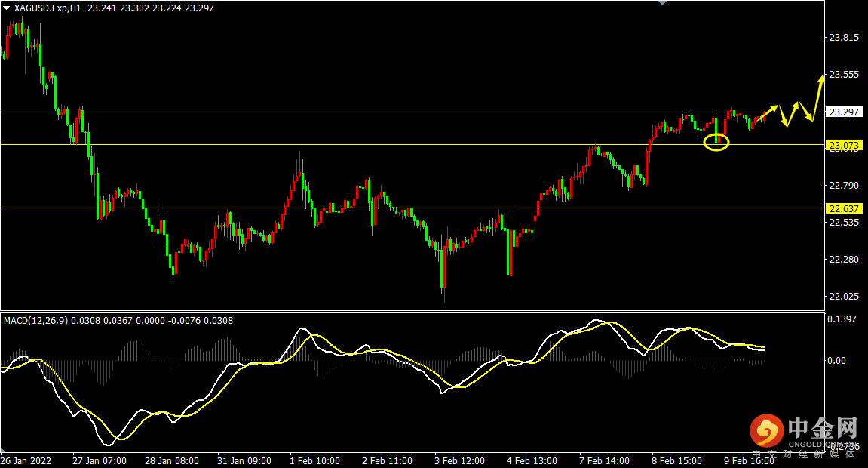
Task: Click the 23.073 yellow price label
Action: point(844,145)
